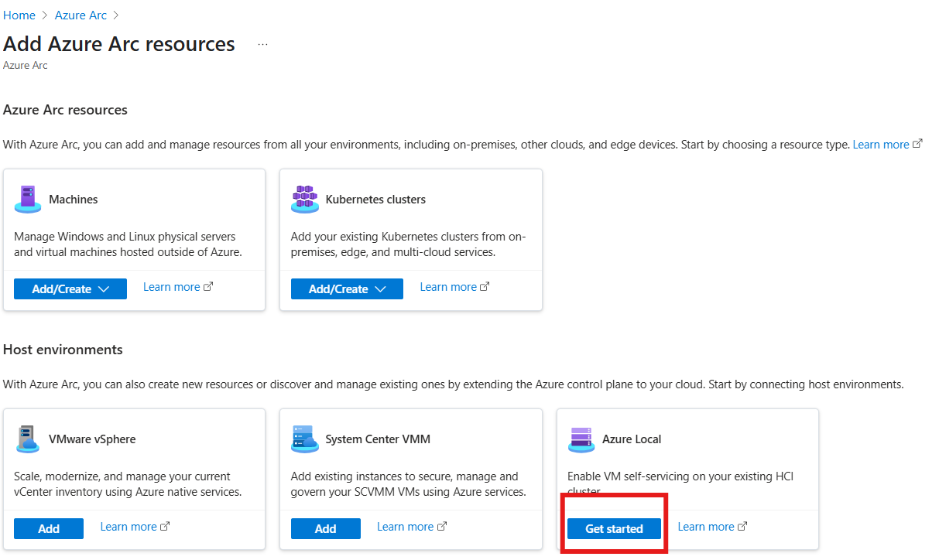Click the System Center VMM icon

tap(304, 439)
